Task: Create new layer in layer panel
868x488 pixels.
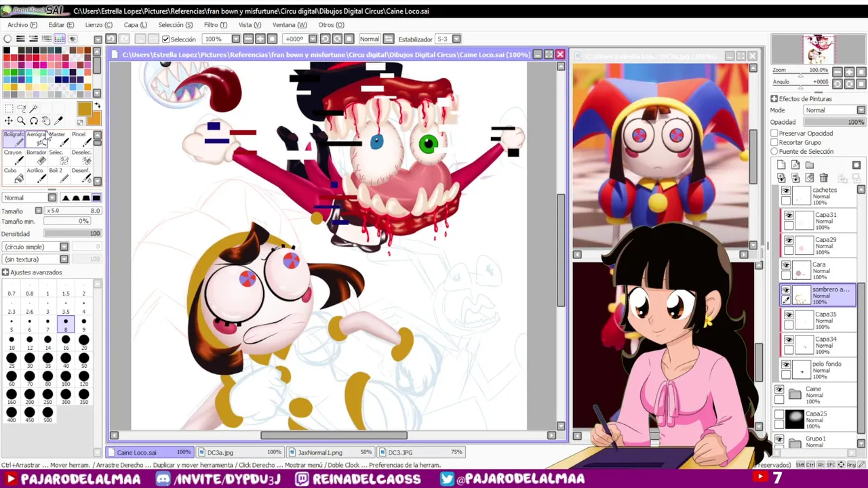Action: [781, 165]
